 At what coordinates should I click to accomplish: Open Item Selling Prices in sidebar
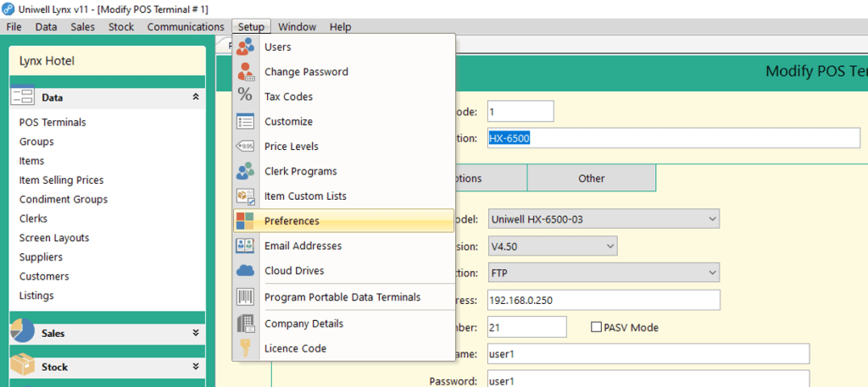click(x=61, y=180)
